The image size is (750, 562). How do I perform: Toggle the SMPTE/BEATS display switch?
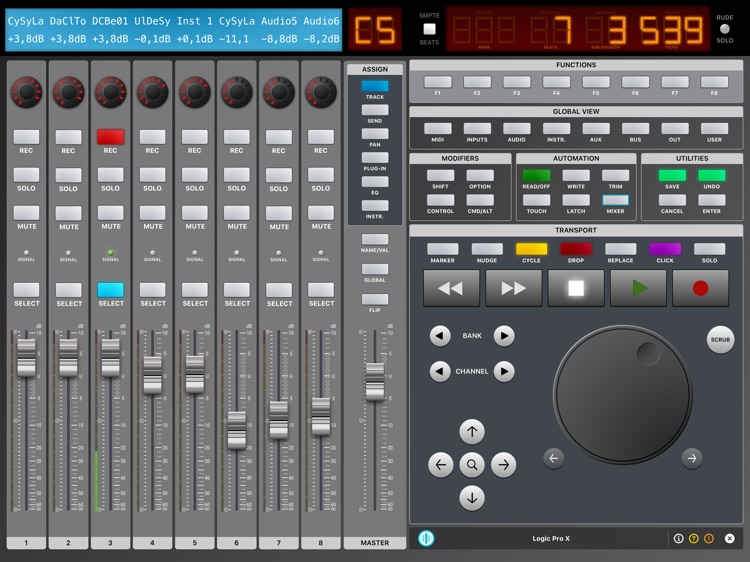[x=429, y=29]
